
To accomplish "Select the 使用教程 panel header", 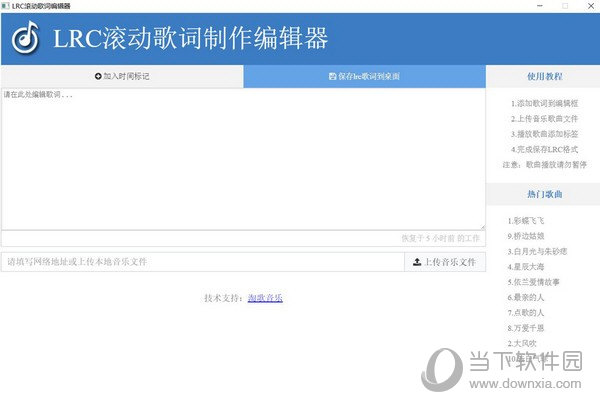I will [x=544, y=76].
